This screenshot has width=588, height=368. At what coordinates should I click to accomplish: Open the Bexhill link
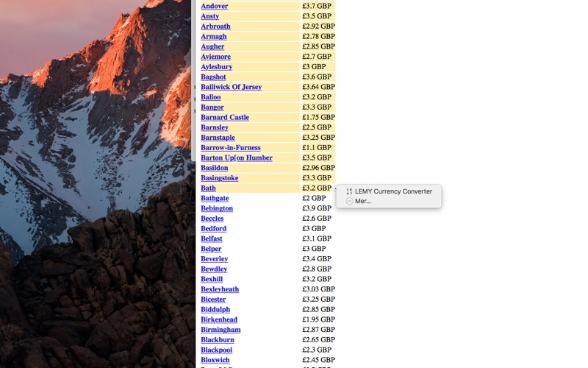pos(212,280)
